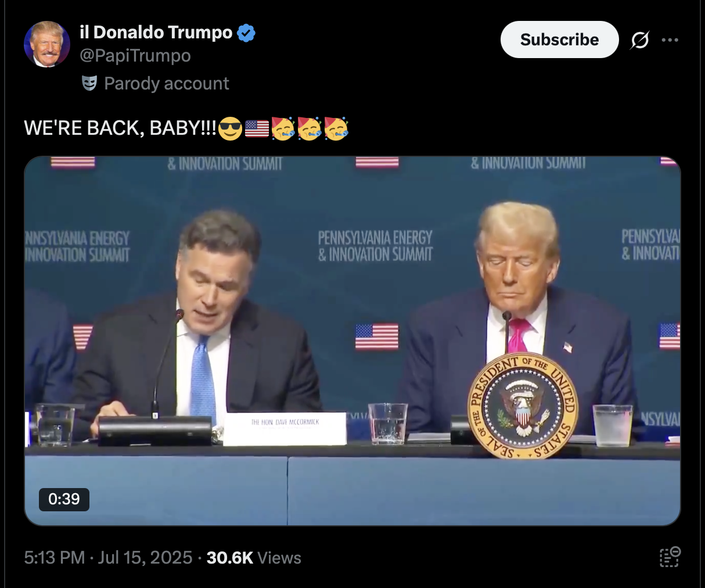The width and height of the screenshot is (705, 588).
Task: Click the parody account mask icon
Action: (89, 84)
